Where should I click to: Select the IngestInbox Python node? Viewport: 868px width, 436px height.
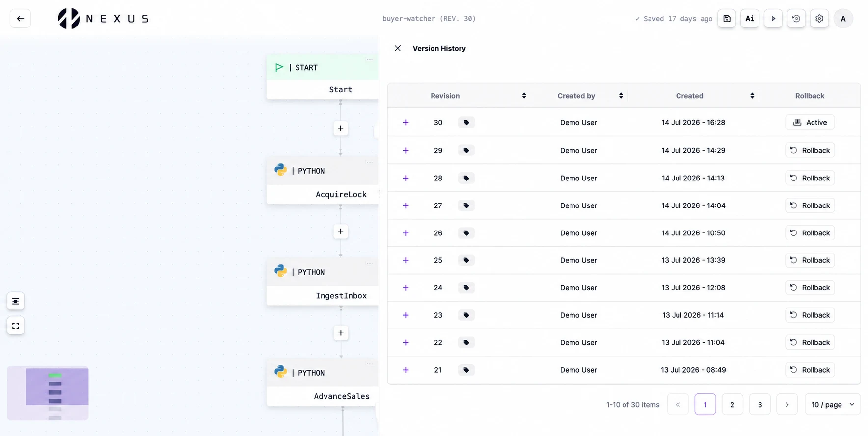click(x=323, y=282)
